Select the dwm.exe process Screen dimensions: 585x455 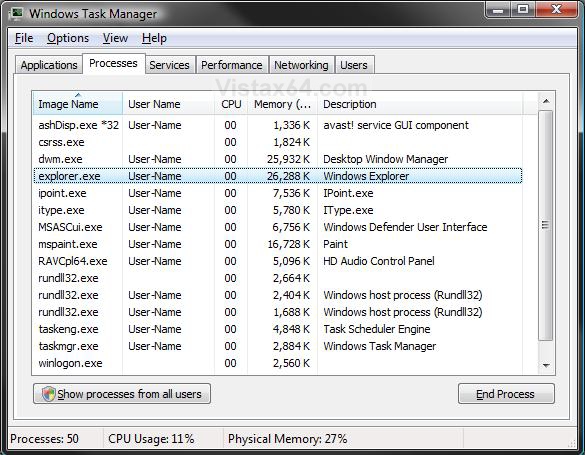tap(278, 159)
